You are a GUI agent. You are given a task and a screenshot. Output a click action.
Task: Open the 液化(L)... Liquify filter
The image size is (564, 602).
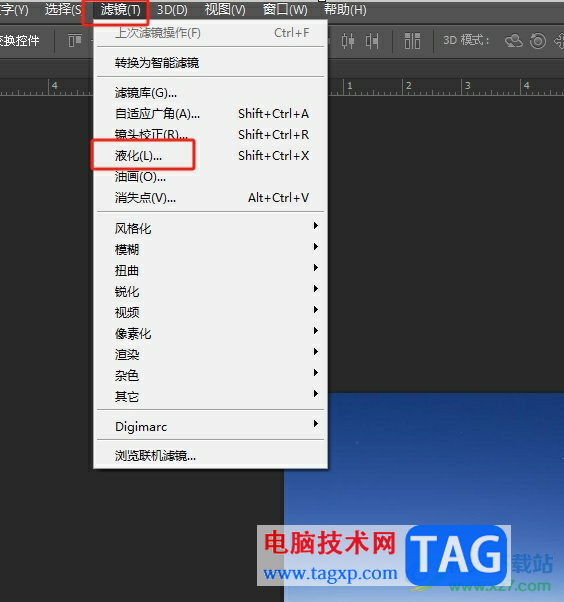(x=210, y=155)
